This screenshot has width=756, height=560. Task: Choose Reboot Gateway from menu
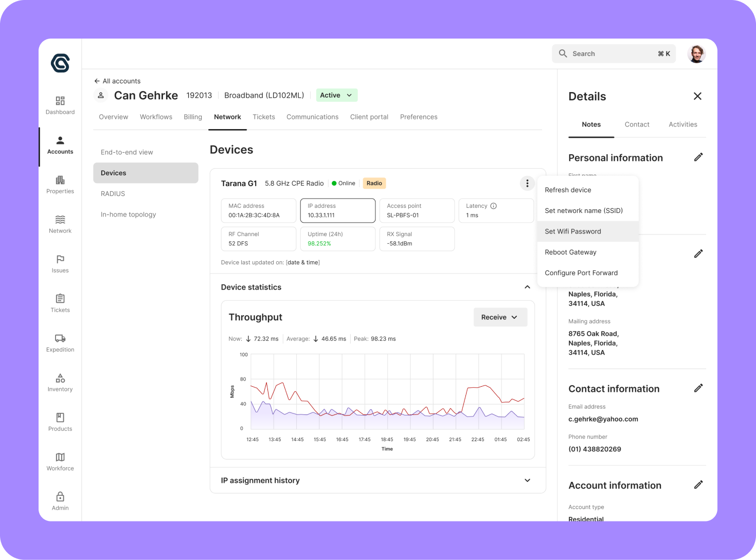pos(588,252)
